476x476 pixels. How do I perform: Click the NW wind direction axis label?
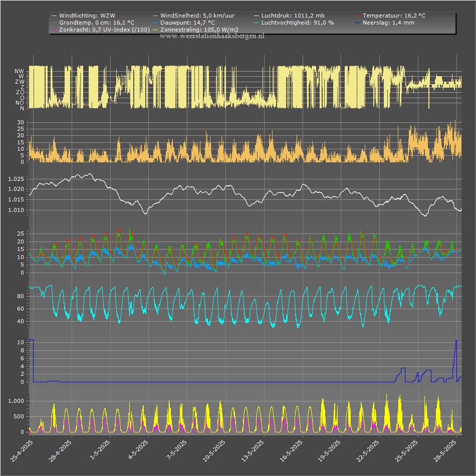pos(19,71)
